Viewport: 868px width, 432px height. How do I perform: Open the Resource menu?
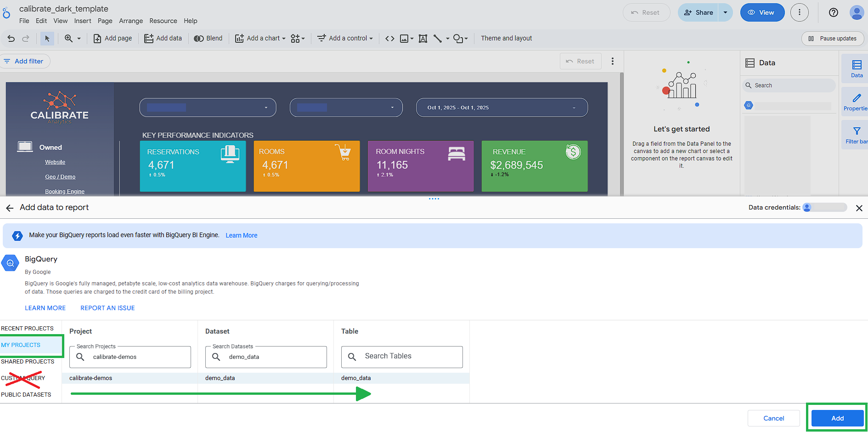click(163, 21)
